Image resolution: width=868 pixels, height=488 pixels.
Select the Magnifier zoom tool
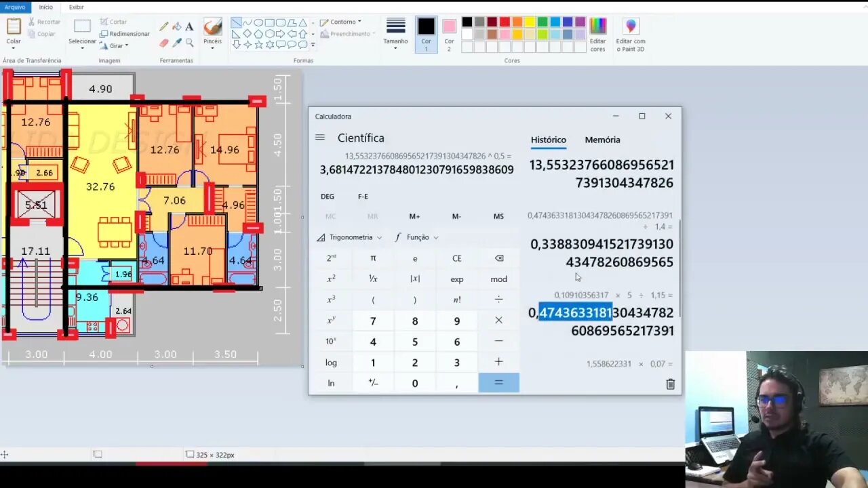pos(189,43)
